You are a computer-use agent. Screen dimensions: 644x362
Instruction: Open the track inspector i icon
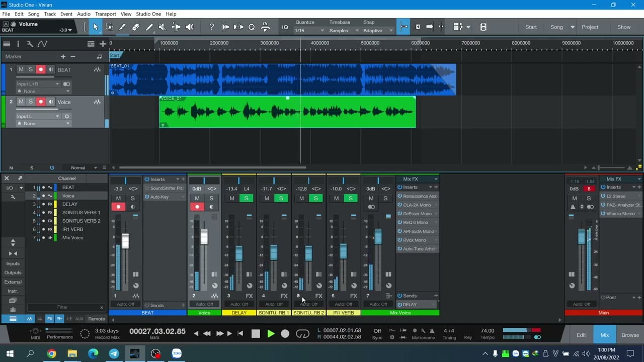point(18,44)
